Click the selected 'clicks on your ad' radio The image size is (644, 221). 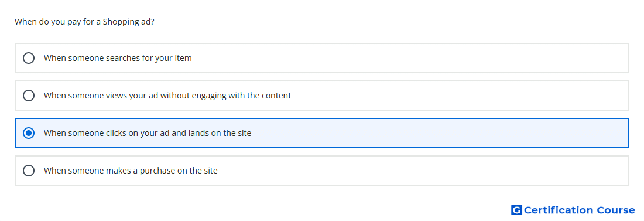coord(29,133)
